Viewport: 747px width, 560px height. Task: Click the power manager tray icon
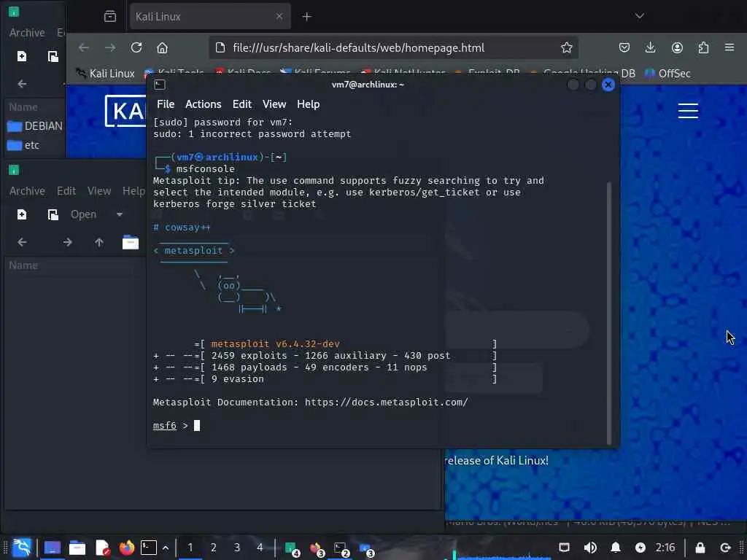(x=640, y=548)
